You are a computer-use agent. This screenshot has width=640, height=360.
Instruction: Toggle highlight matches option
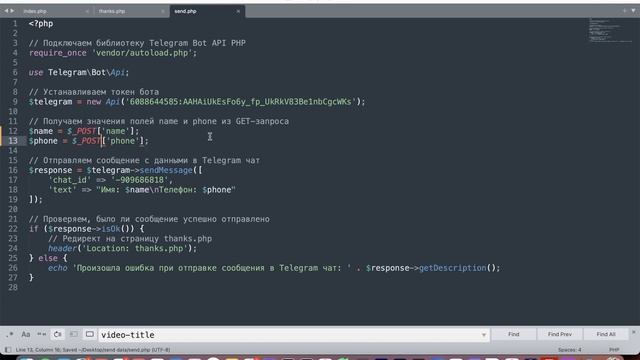pos(90,335)
